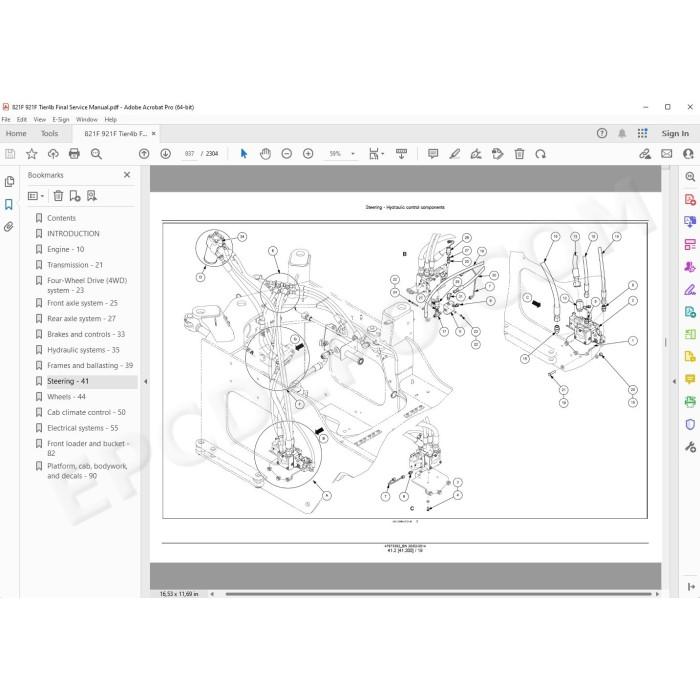Select the Highlight text pen tool
The width and height of the screenshot is (700, 700).
point(454,154)
